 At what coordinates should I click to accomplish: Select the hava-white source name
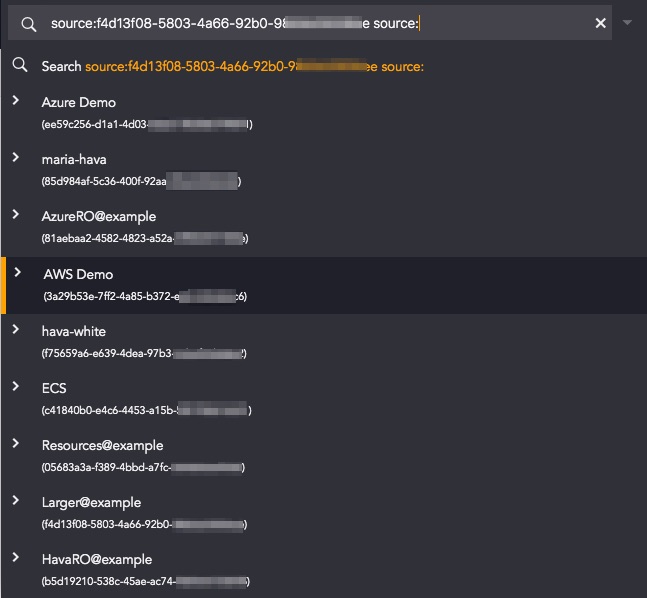point(73,331)
